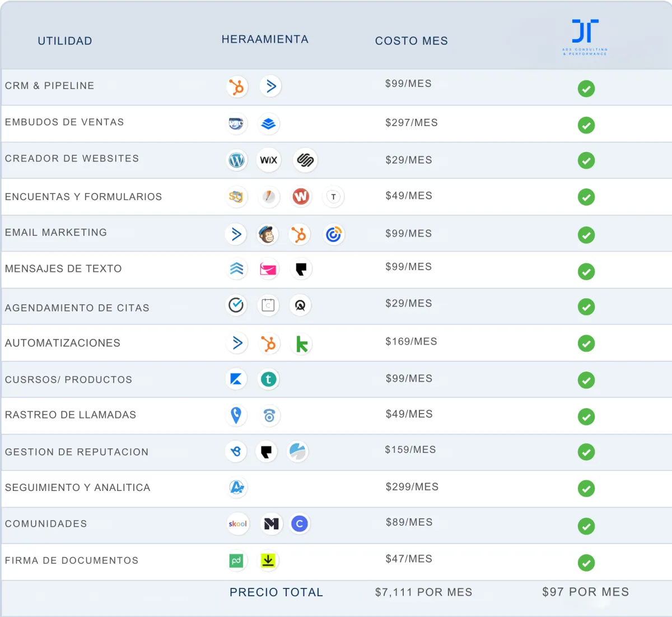Click the black Q icon in Agendamiento de Citas
672x617 pixels.
(300, 305)
